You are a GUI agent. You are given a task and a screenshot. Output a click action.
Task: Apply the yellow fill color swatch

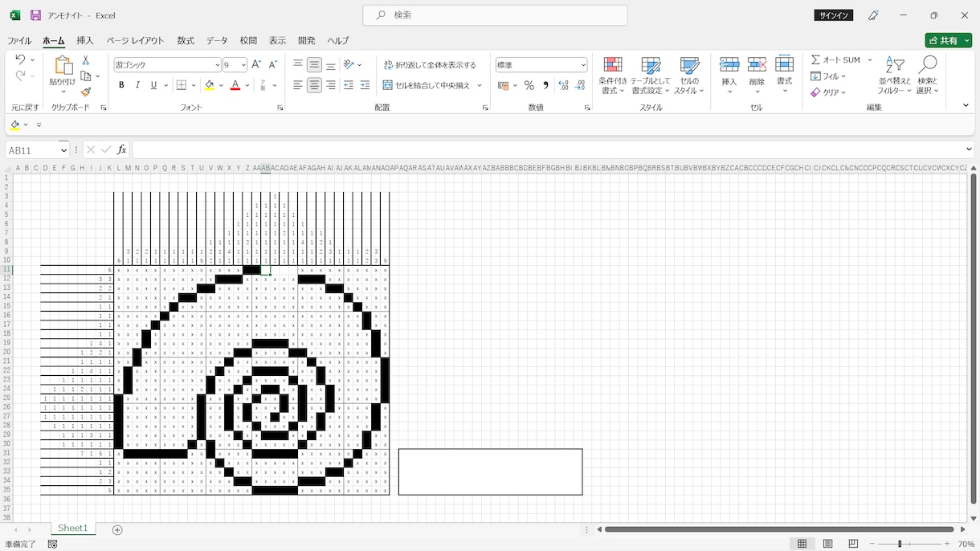(x=209, y=85)
